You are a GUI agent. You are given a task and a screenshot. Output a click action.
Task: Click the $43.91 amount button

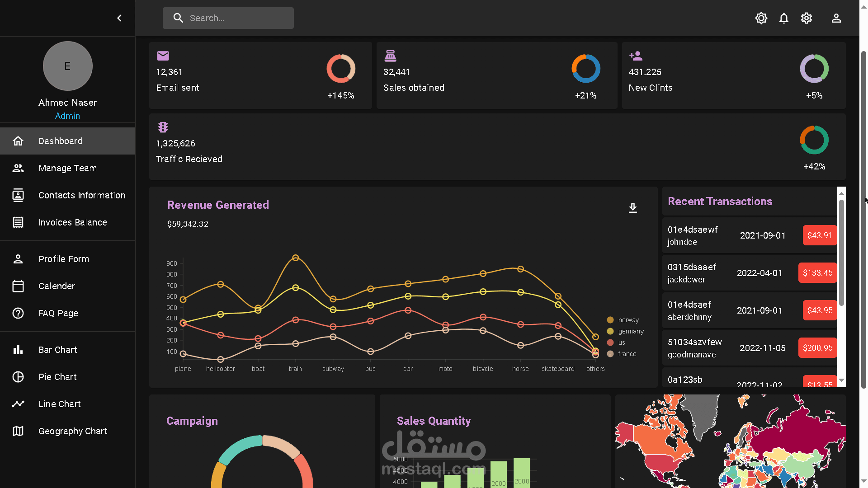[820, 235]
